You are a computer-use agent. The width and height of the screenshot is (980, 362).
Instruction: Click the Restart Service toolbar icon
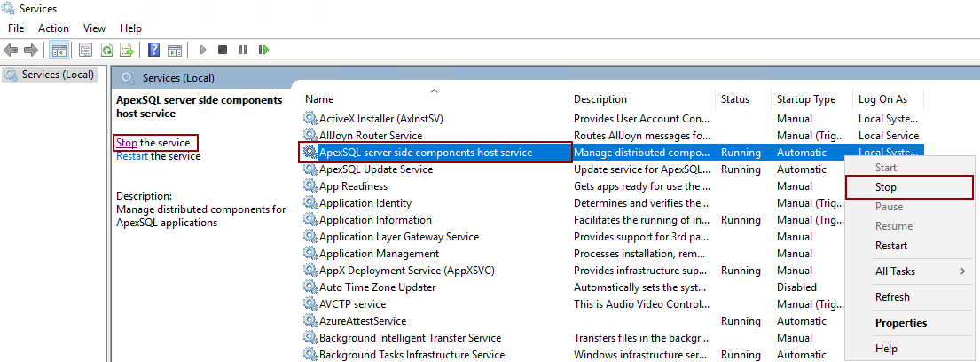[x=263, y=50]
